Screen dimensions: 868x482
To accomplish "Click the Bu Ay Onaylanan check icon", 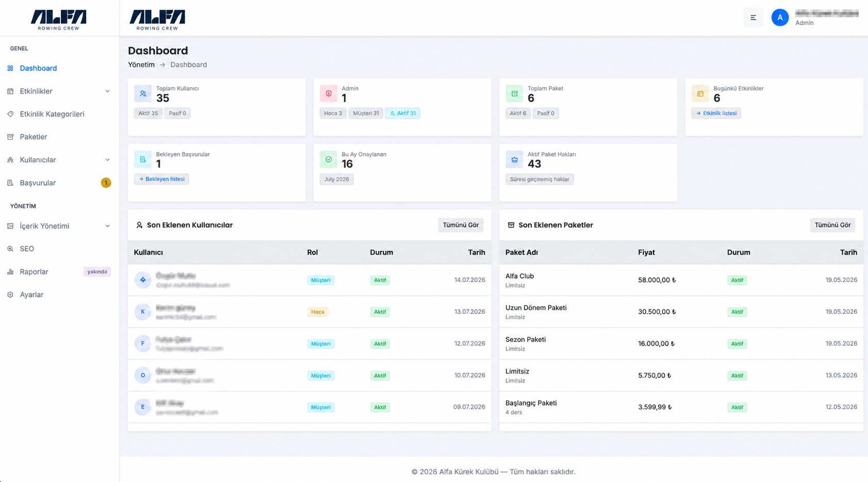I will tap(329, 159).
